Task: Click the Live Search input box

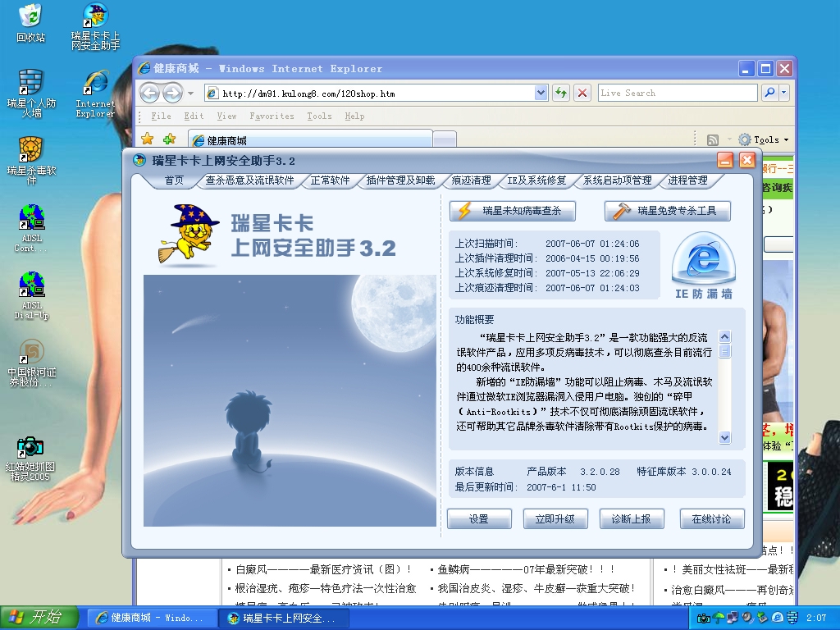Action: click(x=677, y=93)
